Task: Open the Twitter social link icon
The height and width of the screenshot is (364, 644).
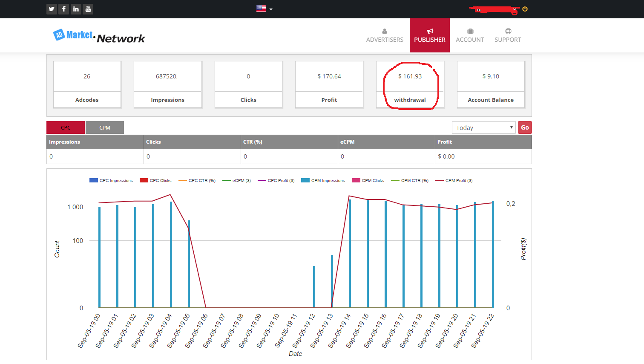Action: 52,9
